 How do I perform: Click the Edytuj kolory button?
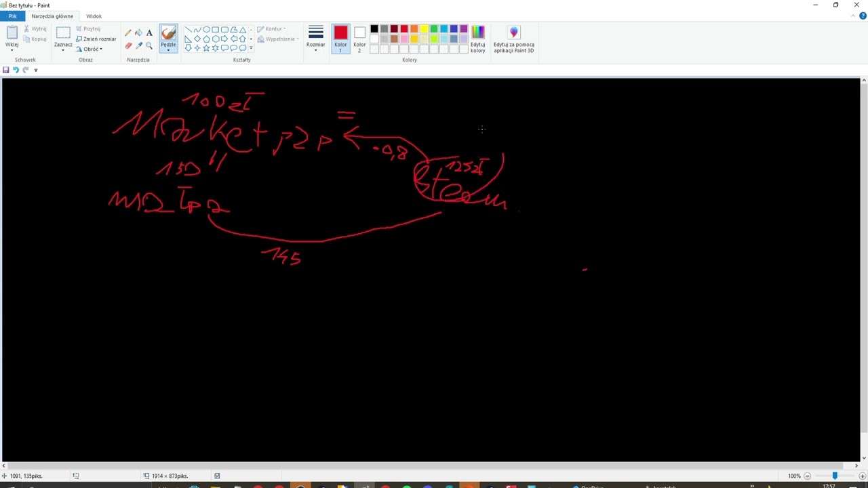pos(478,39)
